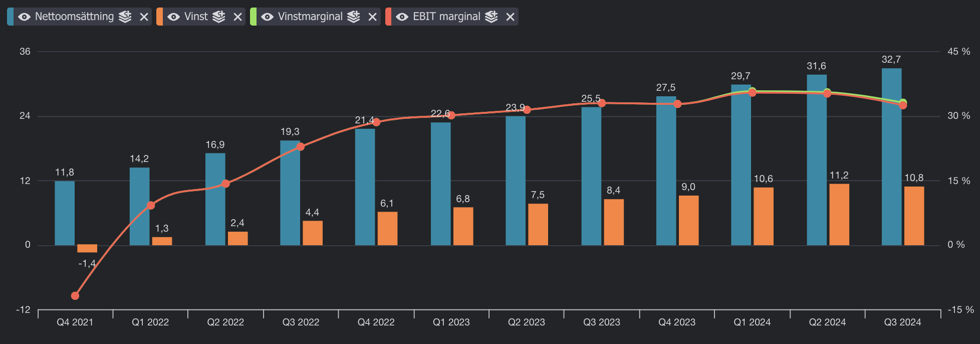
Task: Click the stack icon on the EBIT marginal chip
Action: pos(492,17)
